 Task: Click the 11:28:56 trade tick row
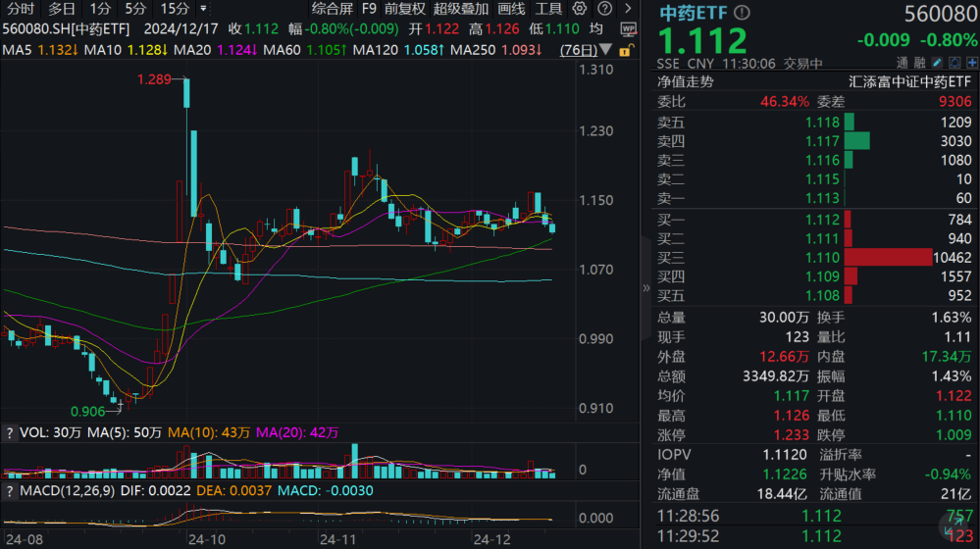815,517
